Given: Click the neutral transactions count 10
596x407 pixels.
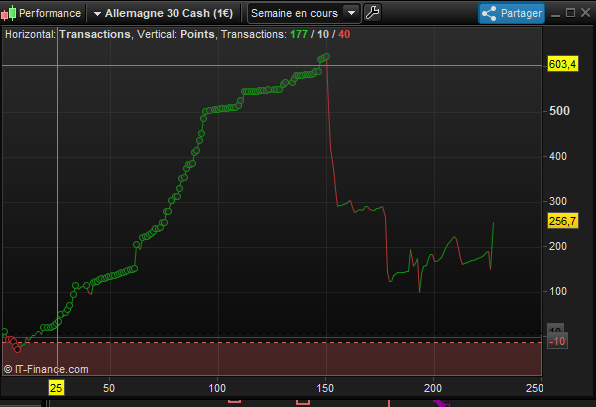Looking at the screenshot, I should (x=323, y=35).
